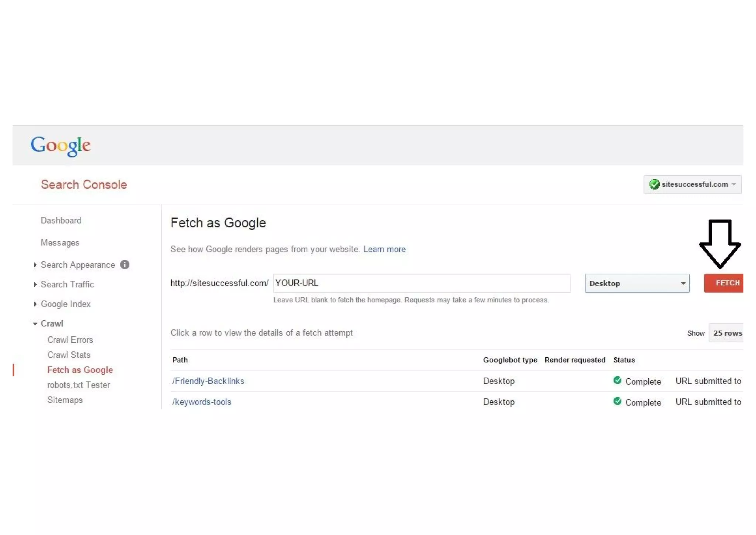Follow the Learn more link
756x535 pixels.
point(384,249)
